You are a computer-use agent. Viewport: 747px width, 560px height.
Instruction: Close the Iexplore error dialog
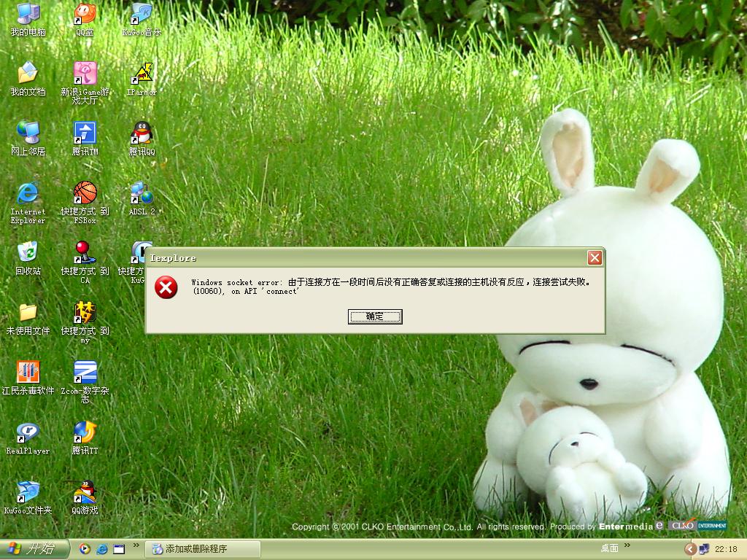pos(595,257)
